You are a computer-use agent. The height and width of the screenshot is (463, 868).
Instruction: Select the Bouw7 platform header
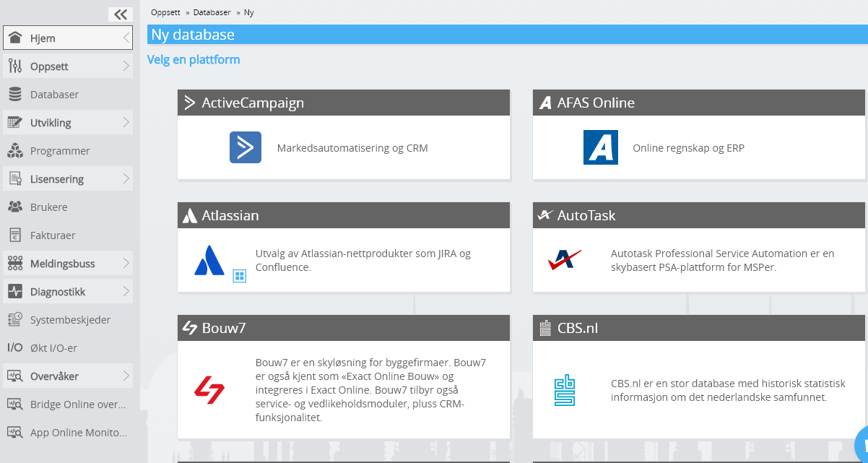point(344,328)
